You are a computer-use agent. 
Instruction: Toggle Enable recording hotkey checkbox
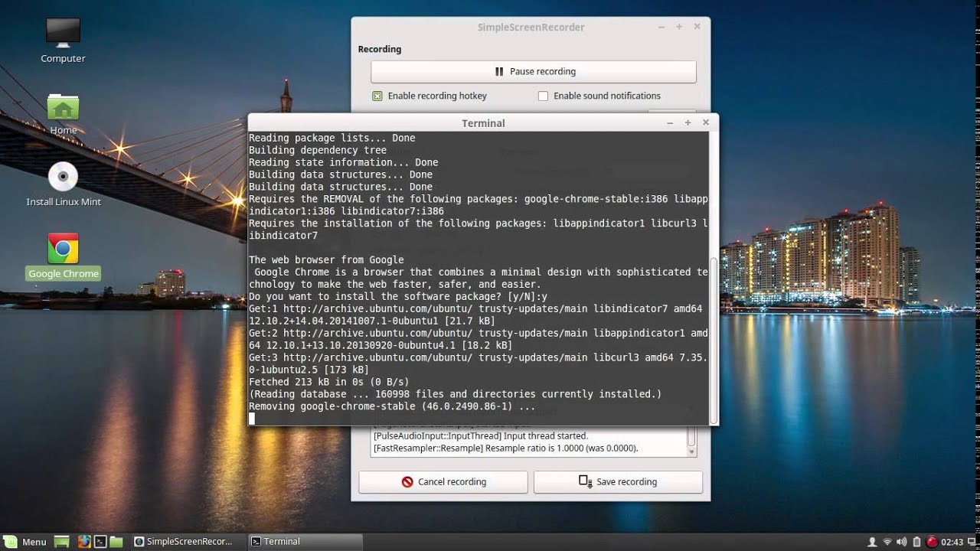[x=377, y=96]
